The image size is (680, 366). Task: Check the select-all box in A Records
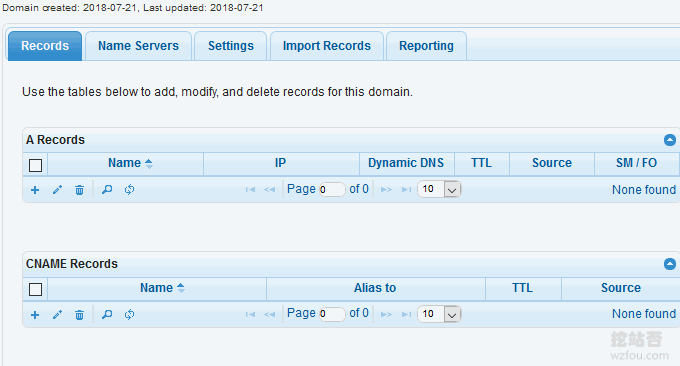coord(36,165)
